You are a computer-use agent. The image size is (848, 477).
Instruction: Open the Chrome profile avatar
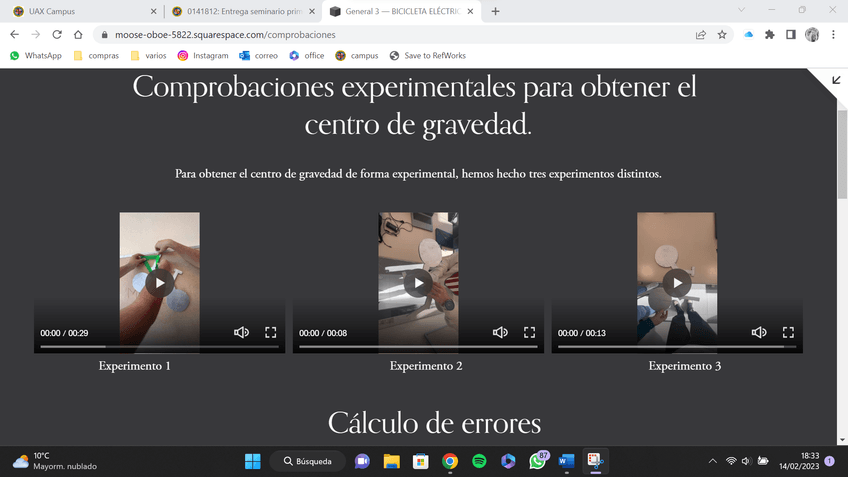pos(812,35)
